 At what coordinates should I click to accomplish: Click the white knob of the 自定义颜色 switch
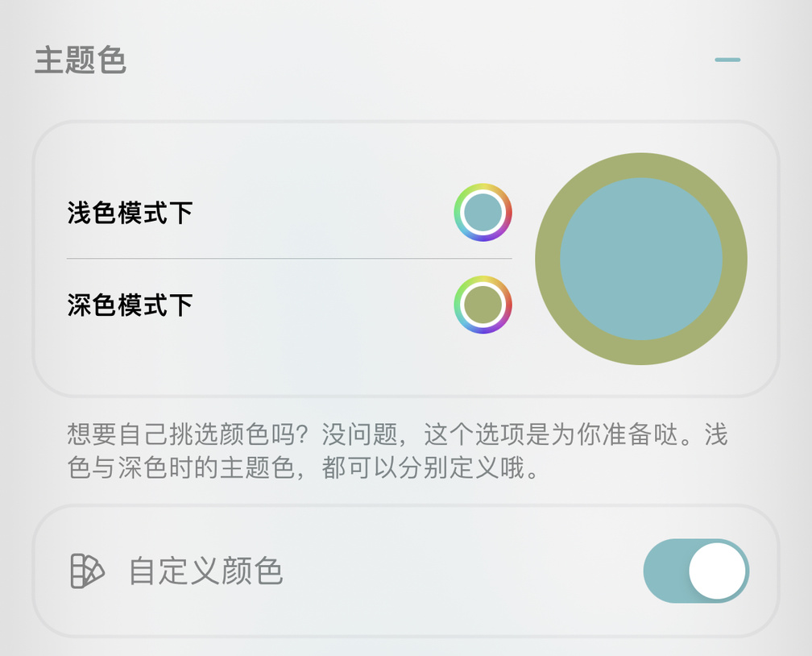717,571
